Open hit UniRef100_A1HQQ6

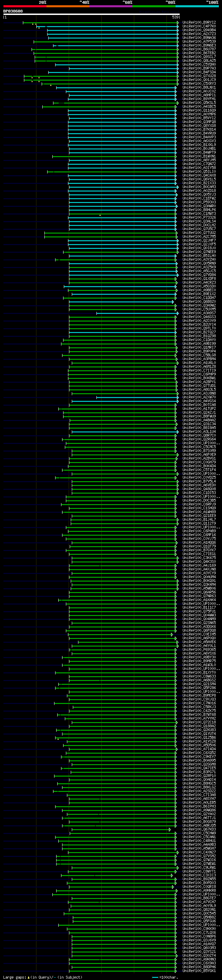point(199,542)
